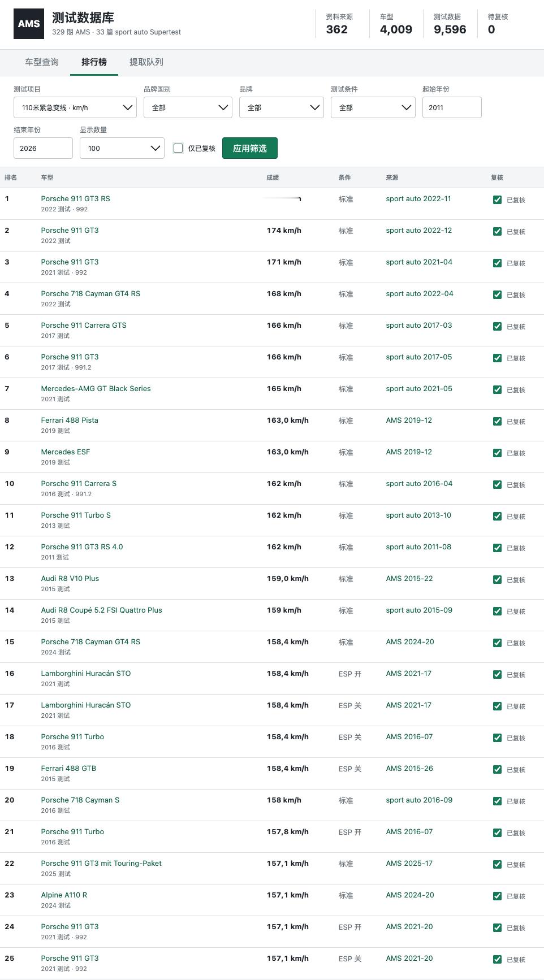
Task: Open the 提取队列 tab
Action: [146, 62]
